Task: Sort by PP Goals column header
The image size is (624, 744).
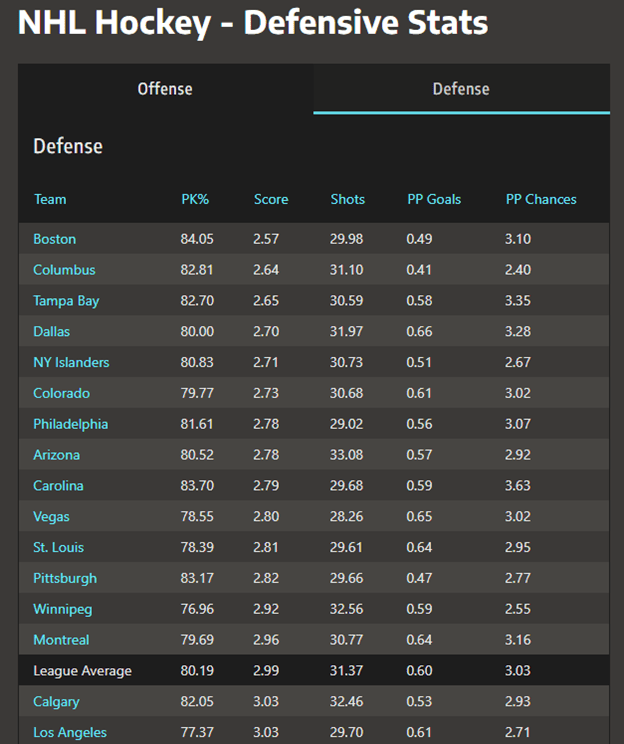Action: pyautogui.click(x=434, y=199)
